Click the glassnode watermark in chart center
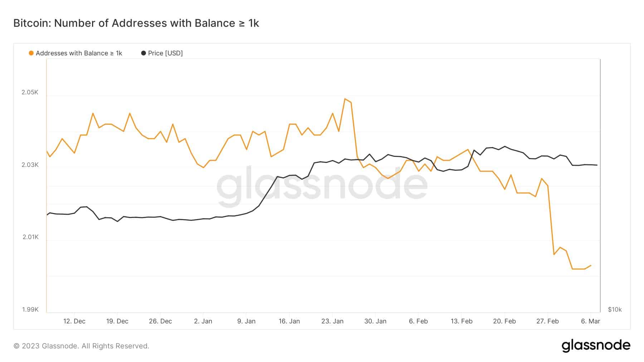 (322, 185)
